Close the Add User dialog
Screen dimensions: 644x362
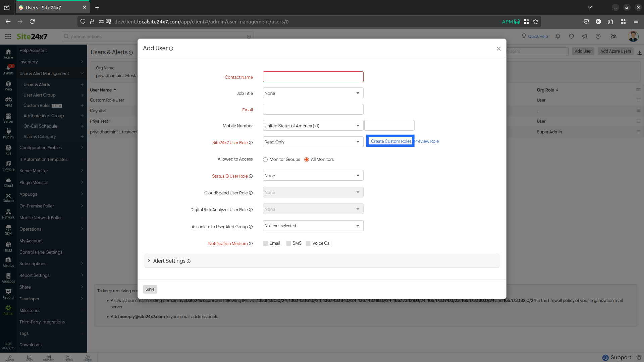(x=499, y=49)
